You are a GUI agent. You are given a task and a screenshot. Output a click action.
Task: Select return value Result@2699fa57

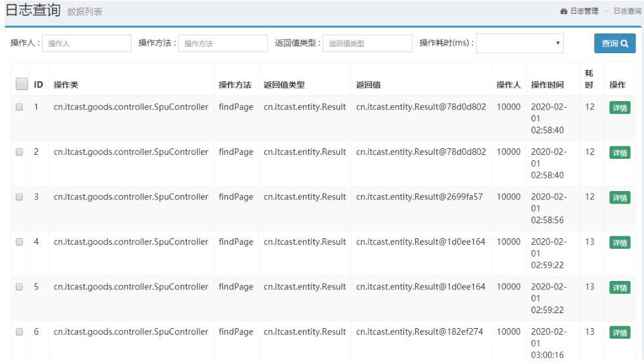tap(419, 197)
